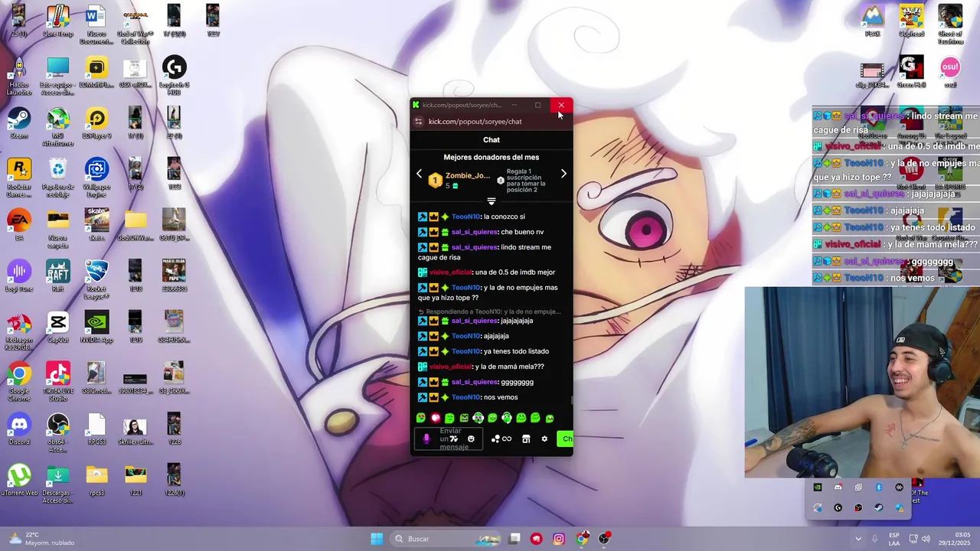Open Wallpaper Engine desktop shortcut
Screen dimensions: 980x551
pyautogui.click(x=96, y=178)
